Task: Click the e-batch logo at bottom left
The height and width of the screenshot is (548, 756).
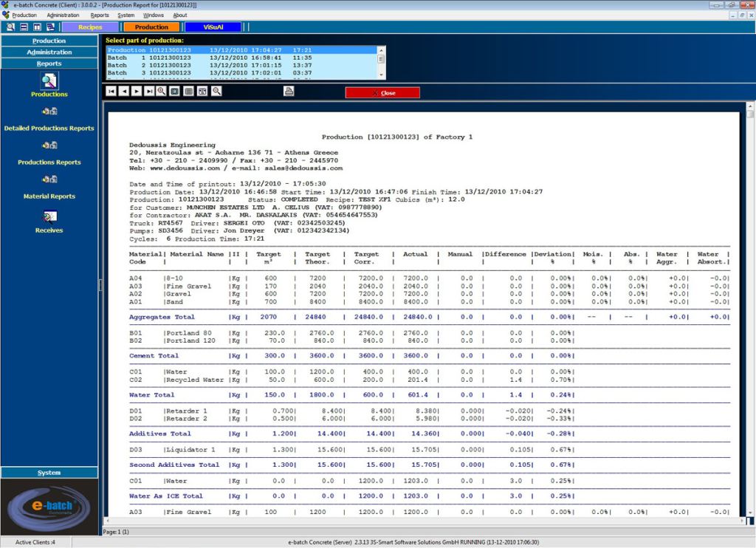Action: pos(49,507)
